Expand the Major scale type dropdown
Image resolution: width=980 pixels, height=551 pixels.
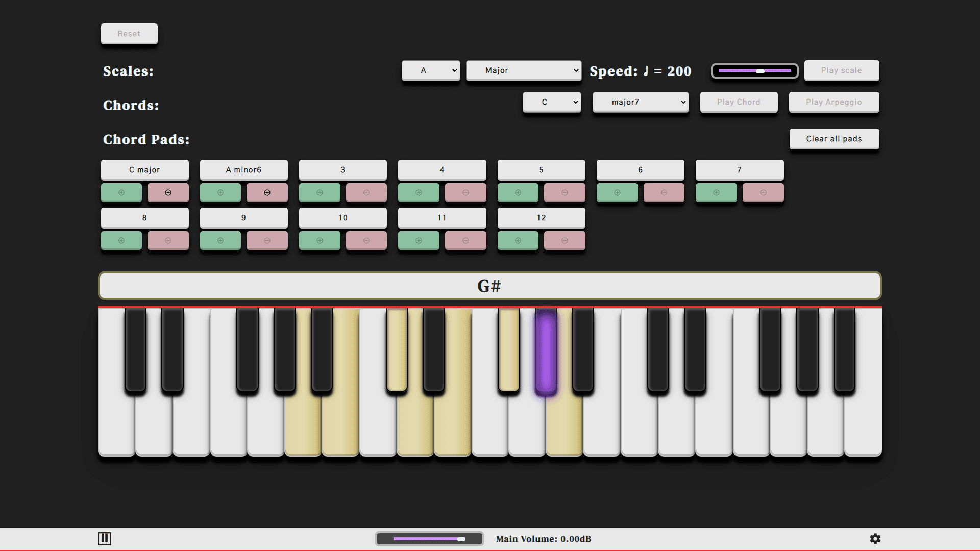(x=524, y=70)
